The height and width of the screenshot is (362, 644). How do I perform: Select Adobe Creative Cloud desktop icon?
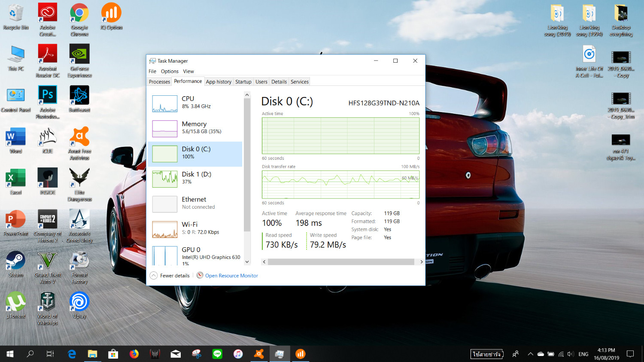[x=48, y=20]
